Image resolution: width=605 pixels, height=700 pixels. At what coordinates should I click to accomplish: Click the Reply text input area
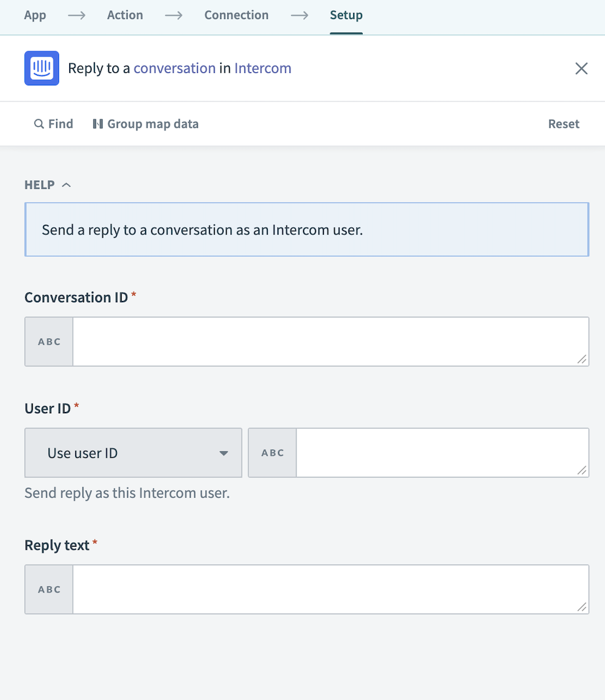[330, 589]
